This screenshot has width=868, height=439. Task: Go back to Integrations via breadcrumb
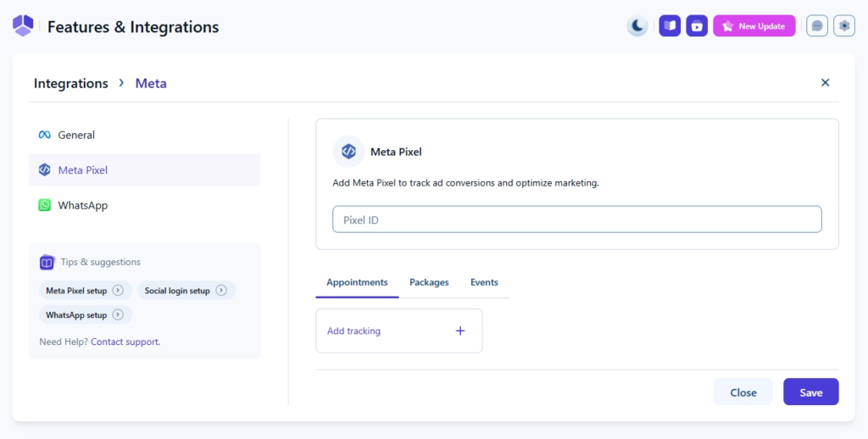(71, 83)
